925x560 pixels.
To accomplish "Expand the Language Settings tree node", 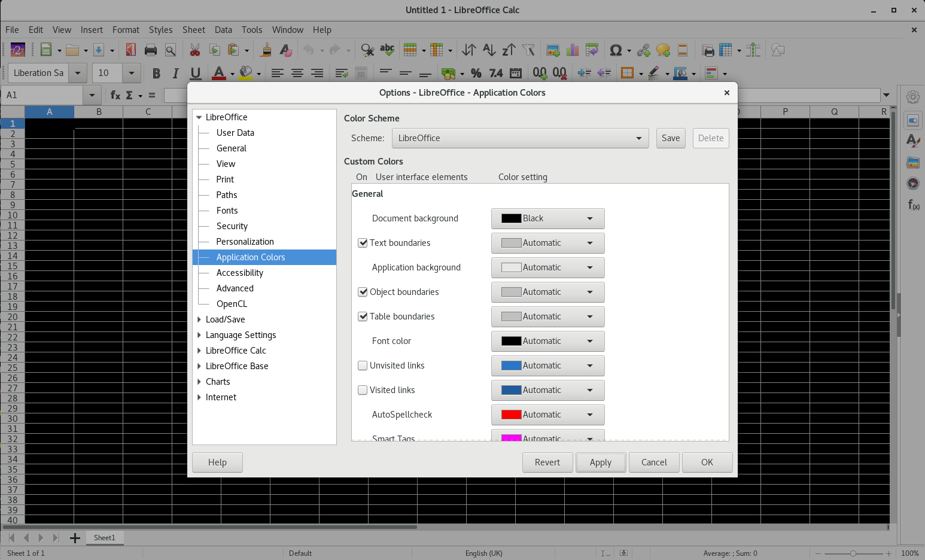I will 199,335.
